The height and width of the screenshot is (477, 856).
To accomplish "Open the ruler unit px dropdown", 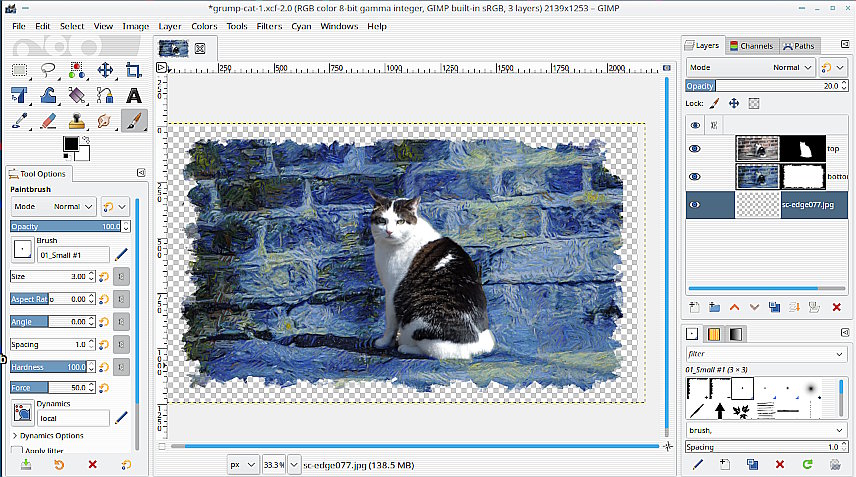I will click(x=243, y=465).
